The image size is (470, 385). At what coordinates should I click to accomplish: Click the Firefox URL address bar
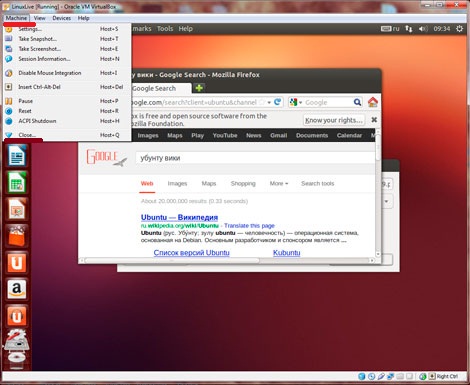click(x=197, y=102)
